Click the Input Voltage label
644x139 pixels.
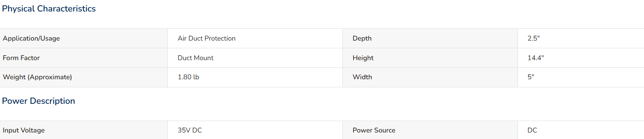point(24,130)
